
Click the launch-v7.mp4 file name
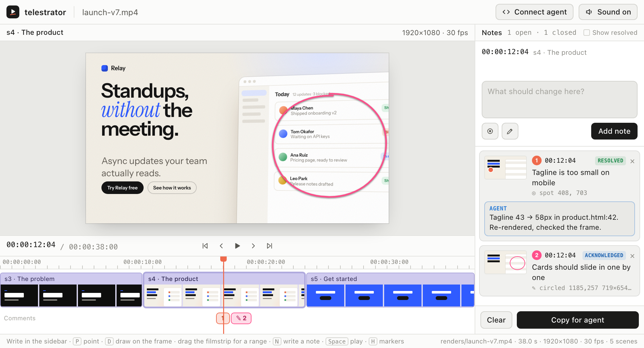tap(110, 12)
